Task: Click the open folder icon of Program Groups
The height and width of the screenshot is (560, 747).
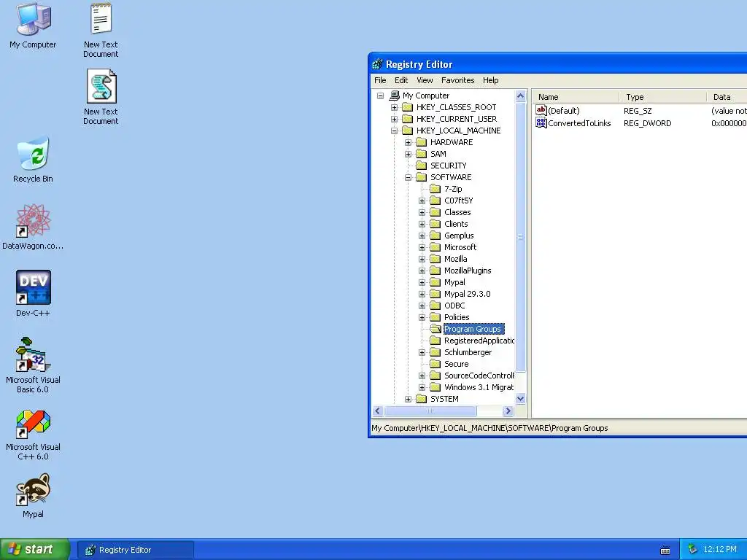Action: [x=435, y=329]
